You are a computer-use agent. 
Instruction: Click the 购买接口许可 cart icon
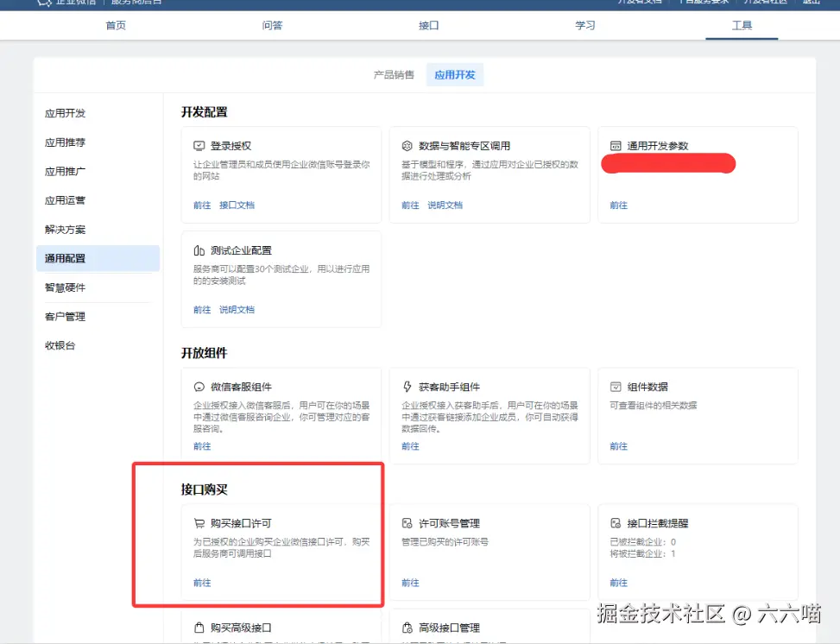tap(199, 523)
